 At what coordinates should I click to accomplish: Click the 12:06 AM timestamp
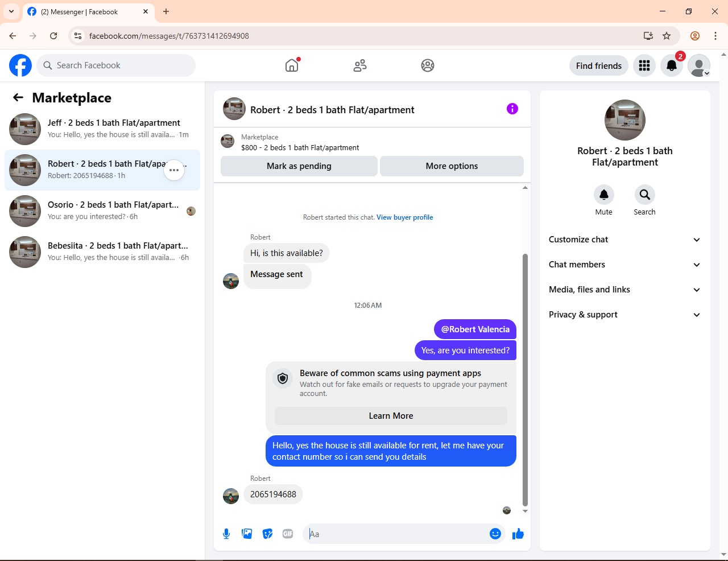click(368, 306)
